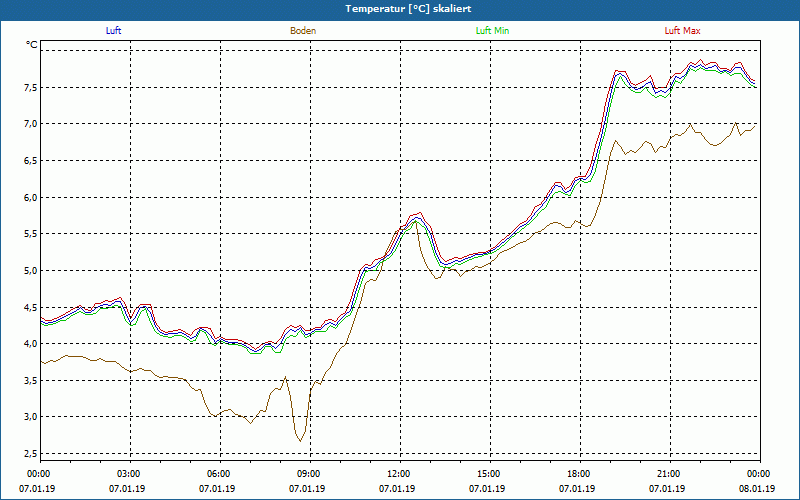
Task: Click the 12:00 time axis label
Action: pyautogui.click(x=397, y=473)
